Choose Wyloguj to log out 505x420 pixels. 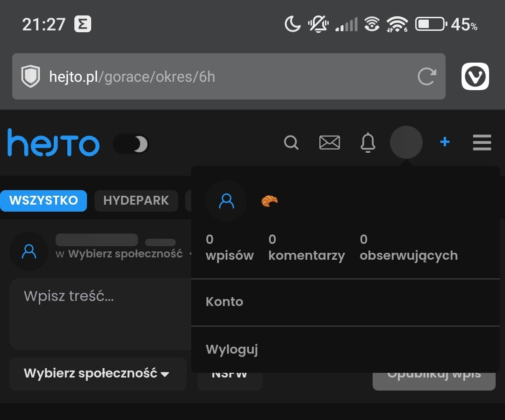[x=232, y=349]
